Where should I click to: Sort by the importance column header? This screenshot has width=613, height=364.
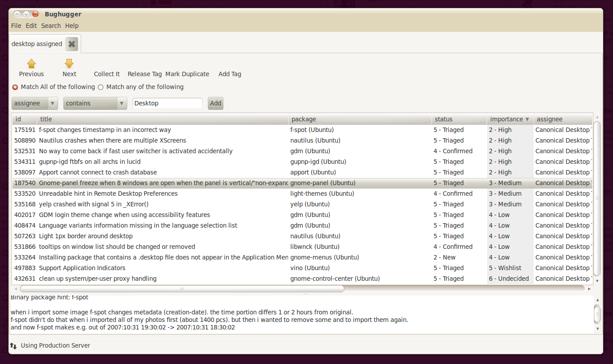click(510, 119)
